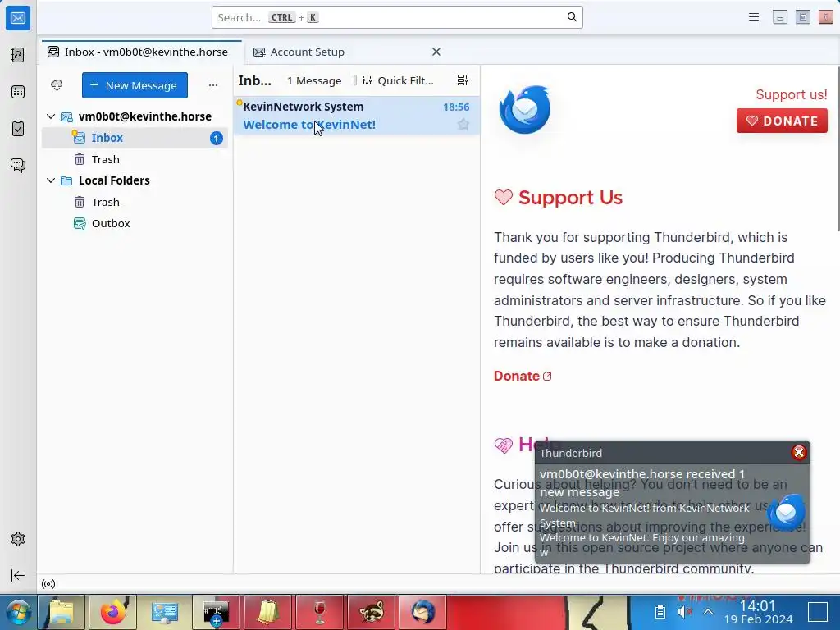
Task: Select Local Folders row
Action: (x=135, y=180)
